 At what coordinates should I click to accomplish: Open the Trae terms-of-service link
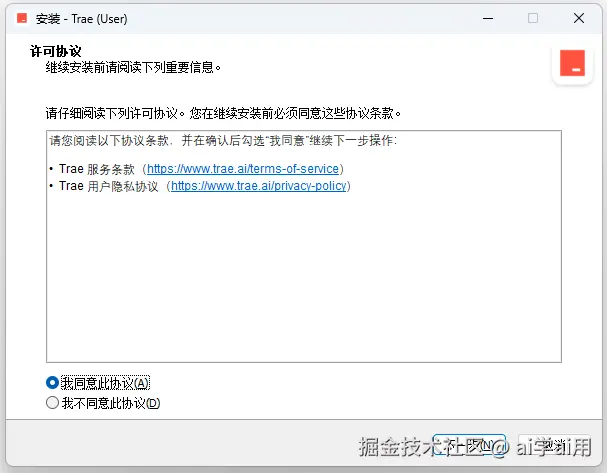click(243, 169)
